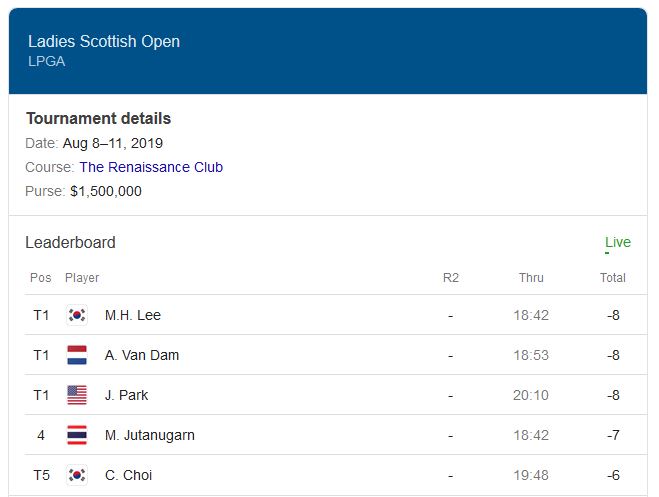The image size is (659, 497).
Task: Select player J. Park
Action: click(126, 395)
